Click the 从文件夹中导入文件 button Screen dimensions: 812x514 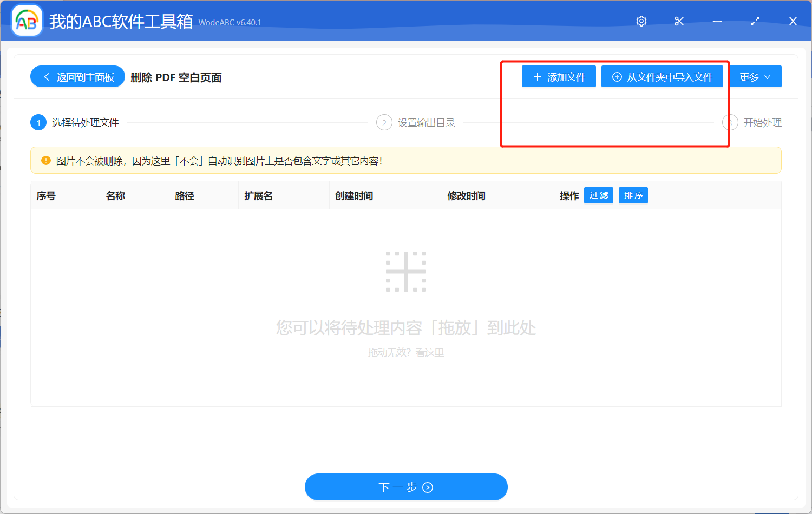(662, 76)
